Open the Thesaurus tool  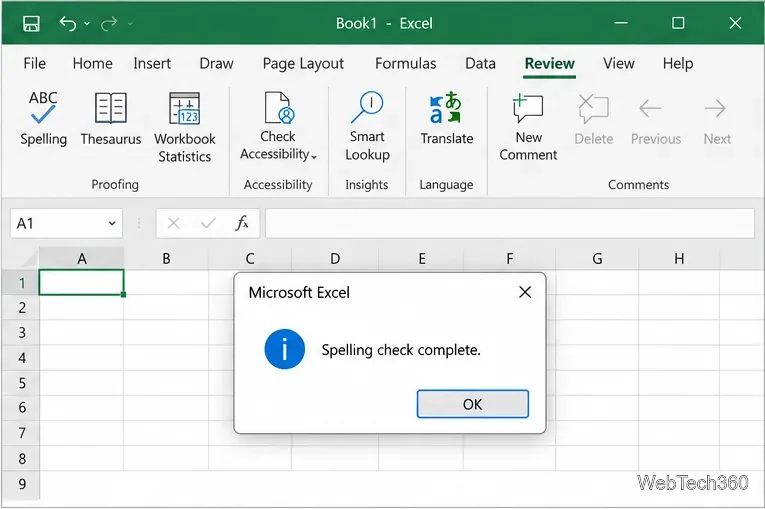[x=111, y=119]
